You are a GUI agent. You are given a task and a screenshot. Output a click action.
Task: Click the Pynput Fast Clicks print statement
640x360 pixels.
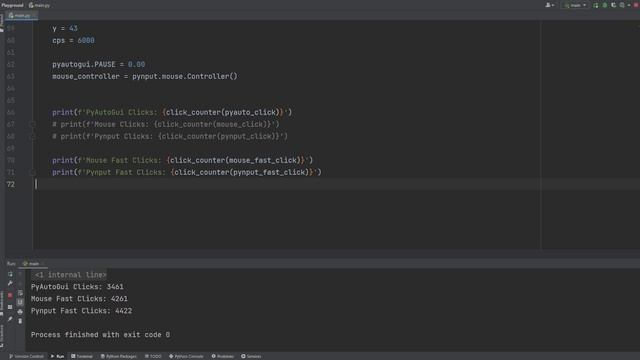pyautogui.click(x=187, y=172)
